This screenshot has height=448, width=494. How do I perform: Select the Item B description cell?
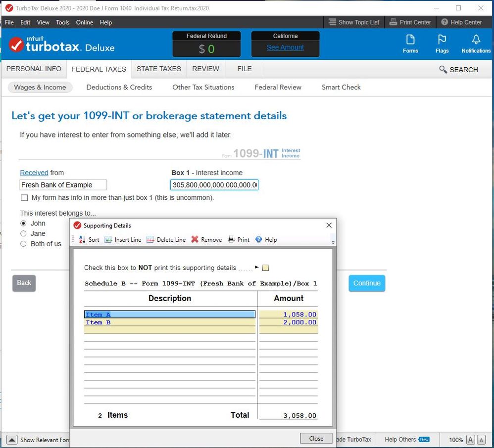(170, 322)
